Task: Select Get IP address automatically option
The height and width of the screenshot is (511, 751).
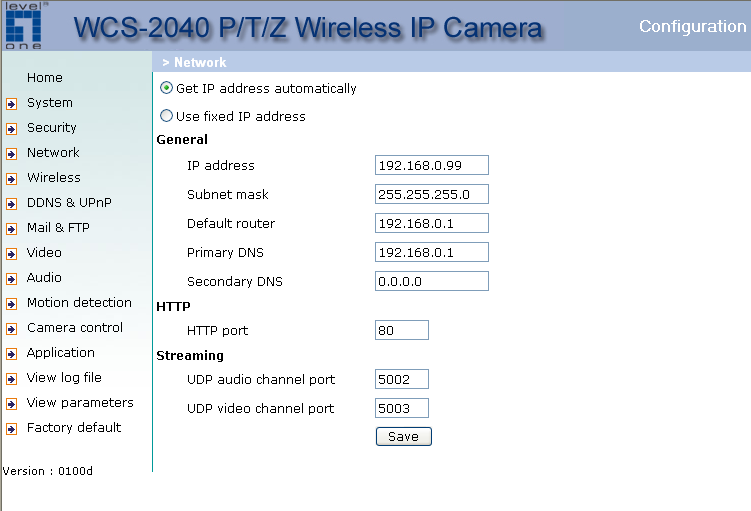Action: pos(166,88)
